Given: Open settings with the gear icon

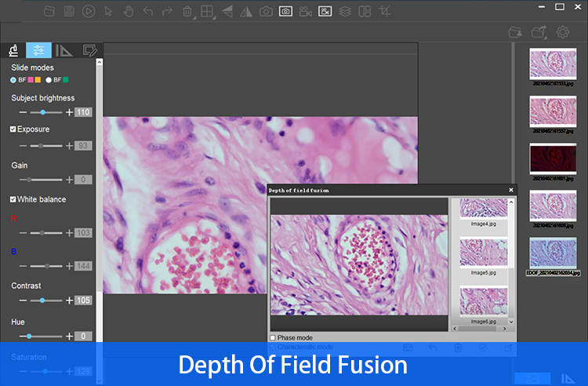Looking at the screenshot, I should (x=562, y=32).
